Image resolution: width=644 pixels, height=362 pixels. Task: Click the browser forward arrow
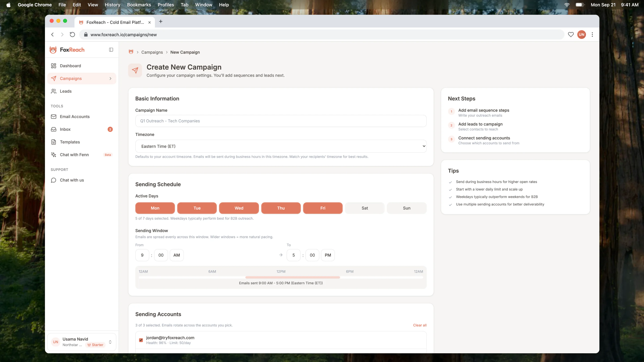coord(62,34)
